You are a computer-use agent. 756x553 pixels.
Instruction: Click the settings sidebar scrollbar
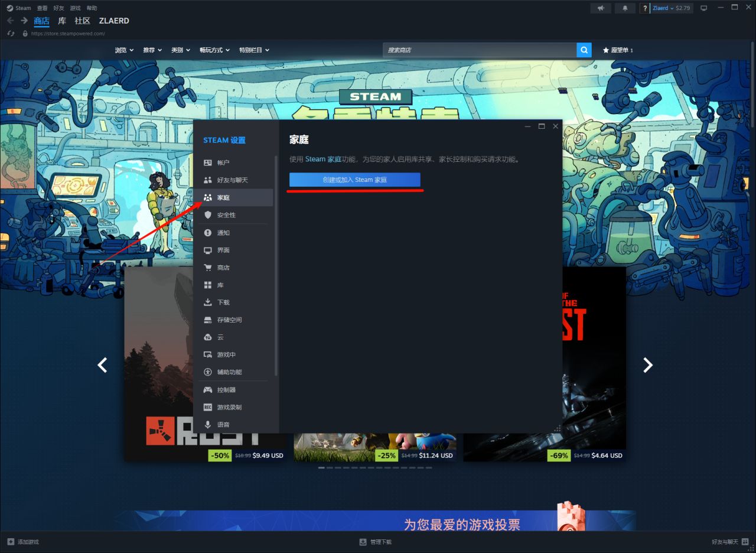click(276, 266)
